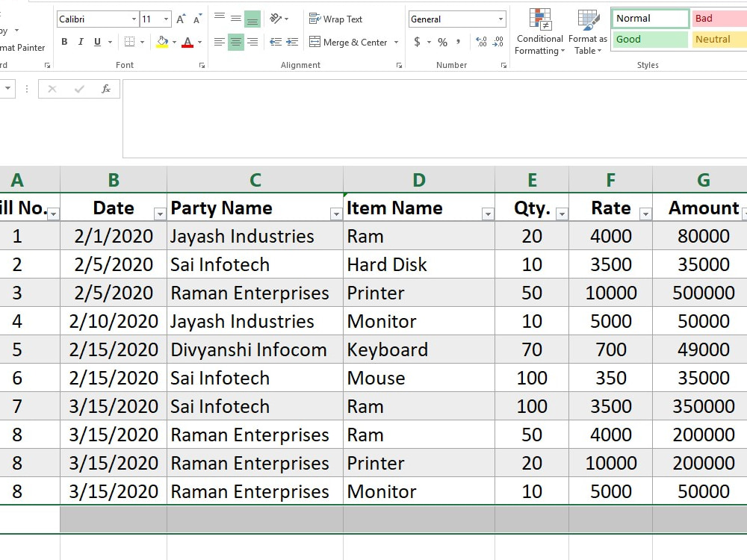Select Bottom Align icon

252,19
